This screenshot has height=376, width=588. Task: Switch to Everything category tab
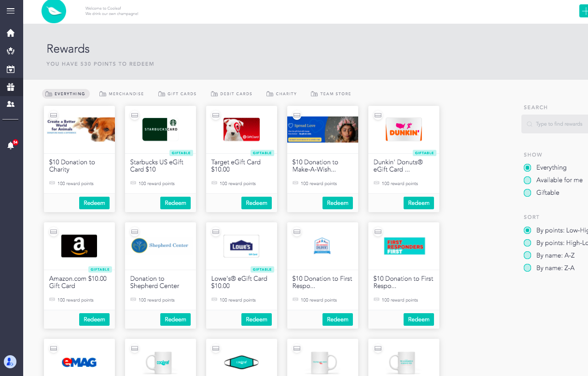(66, 94)
